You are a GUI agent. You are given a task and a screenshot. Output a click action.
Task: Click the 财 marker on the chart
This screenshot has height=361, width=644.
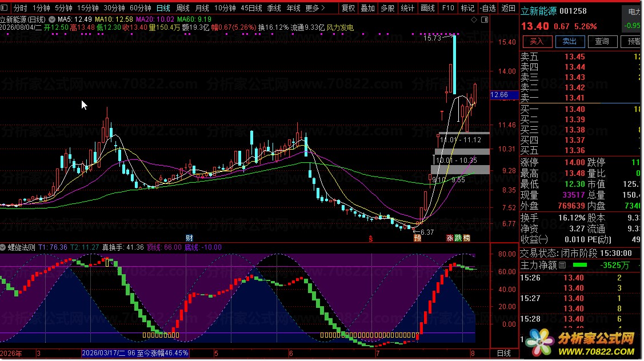(x=189, y=238)
